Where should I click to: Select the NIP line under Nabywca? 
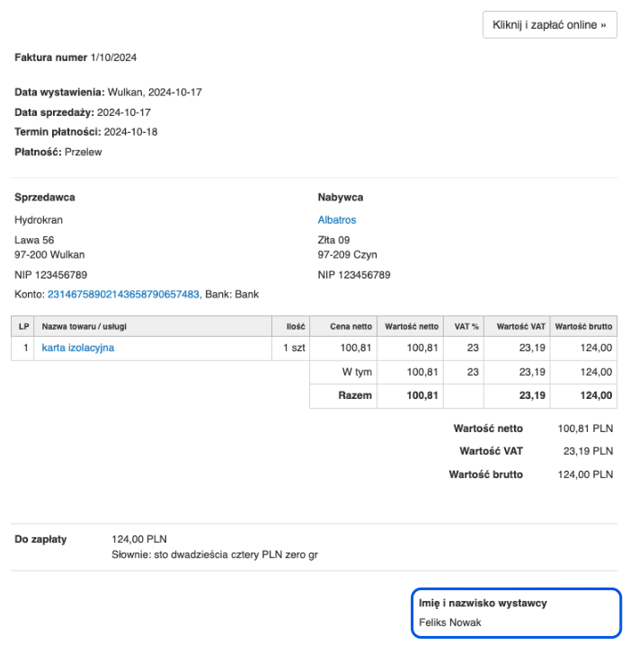tap(354, 275)
